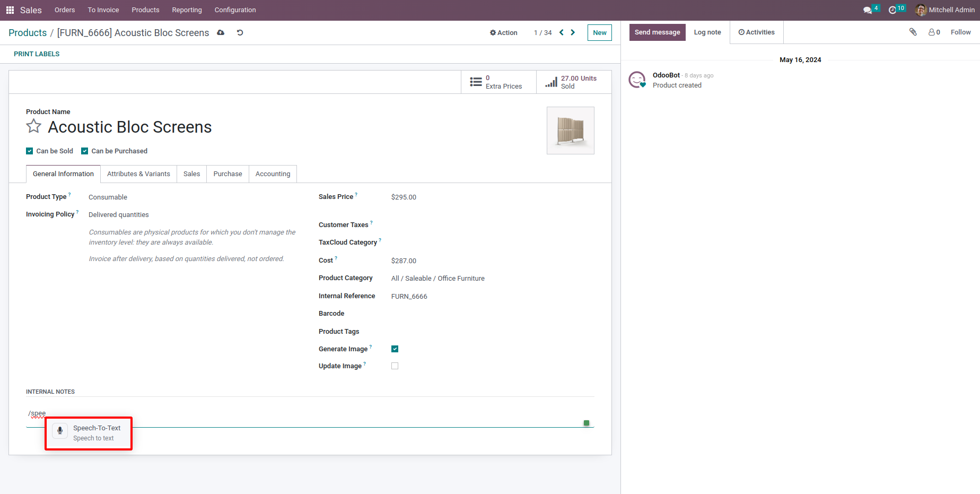980x494 pixels.
Task: Mark product as favorite with star
Action: pos(34,126)
